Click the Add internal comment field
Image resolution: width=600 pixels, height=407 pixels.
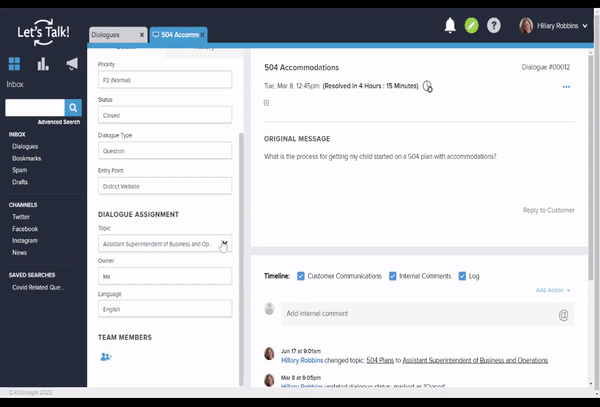420,314
